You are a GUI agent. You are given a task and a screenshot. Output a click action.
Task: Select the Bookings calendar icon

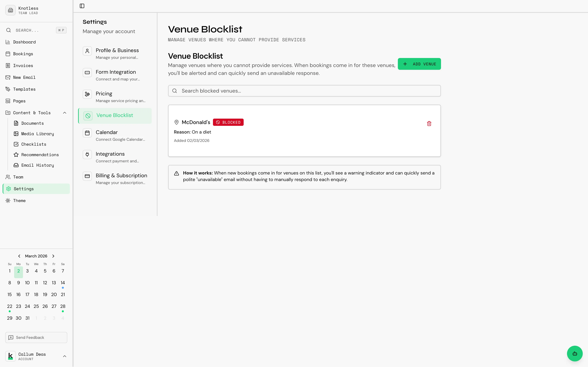8,54
